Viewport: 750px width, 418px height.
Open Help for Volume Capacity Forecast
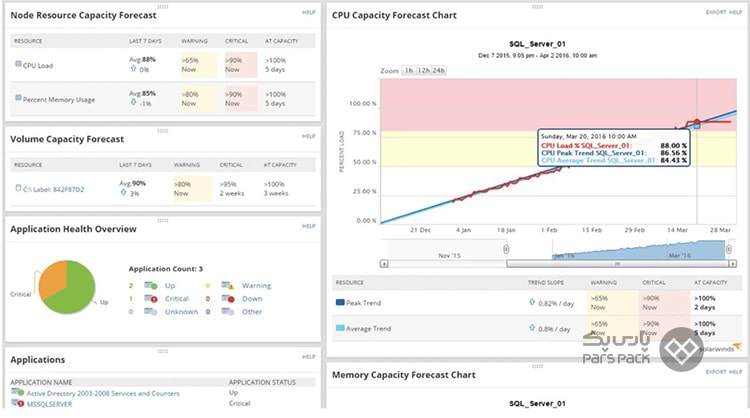point(309,136)
